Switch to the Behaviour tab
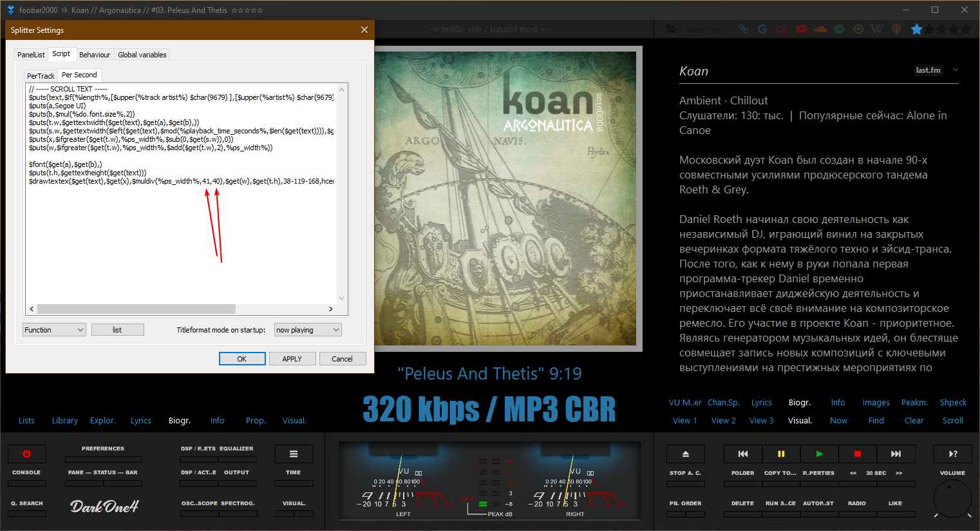This screenshot has width=980, height=531. pyautogui.click(x=95, y=55)
